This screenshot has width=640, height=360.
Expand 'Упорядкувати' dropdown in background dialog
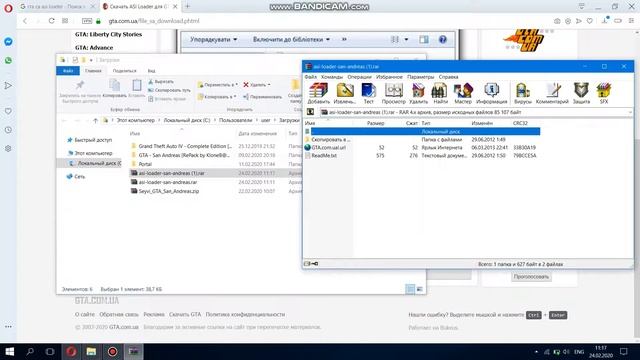tap(213, 40)
